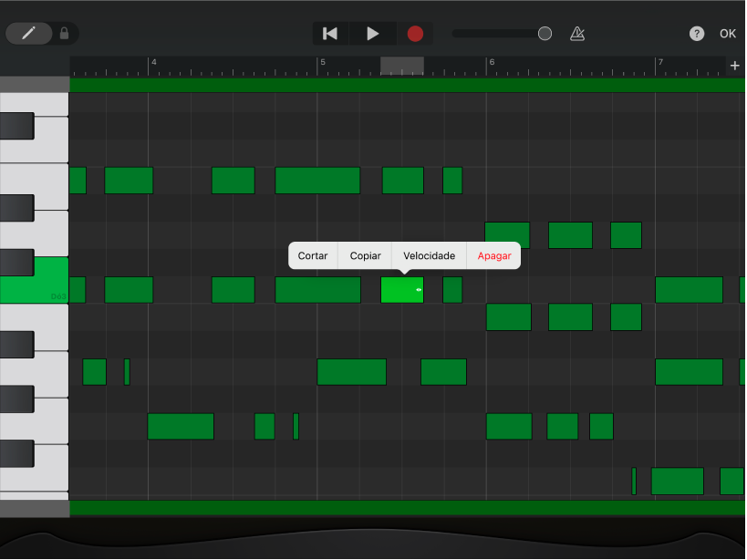The width and height of the screenshot is (747, 560).
Task: Expand note options via the selected note handle
Action: 420,290
